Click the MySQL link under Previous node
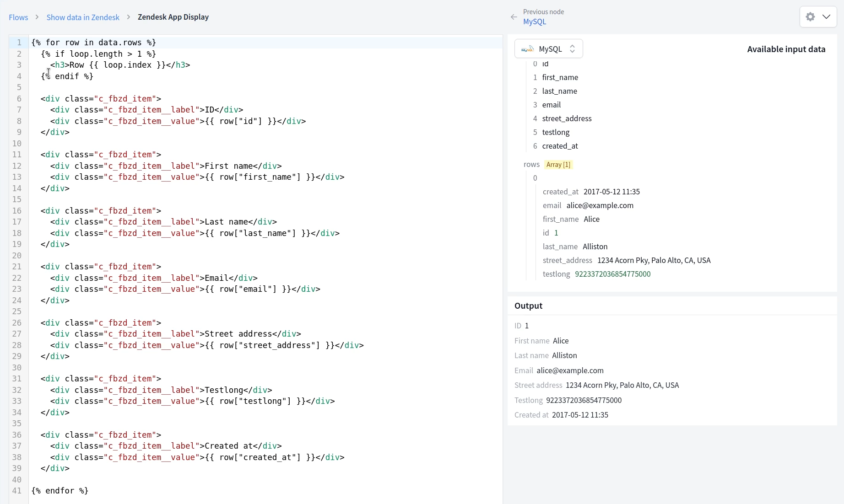844x504 pixels. point(534,22)
